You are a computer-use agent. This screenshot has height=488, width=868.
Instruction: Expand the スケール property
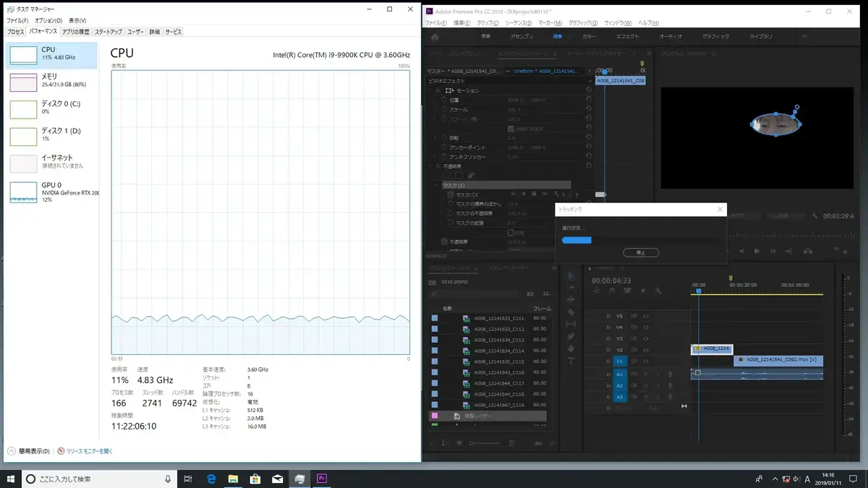click(x=435, y=110)
